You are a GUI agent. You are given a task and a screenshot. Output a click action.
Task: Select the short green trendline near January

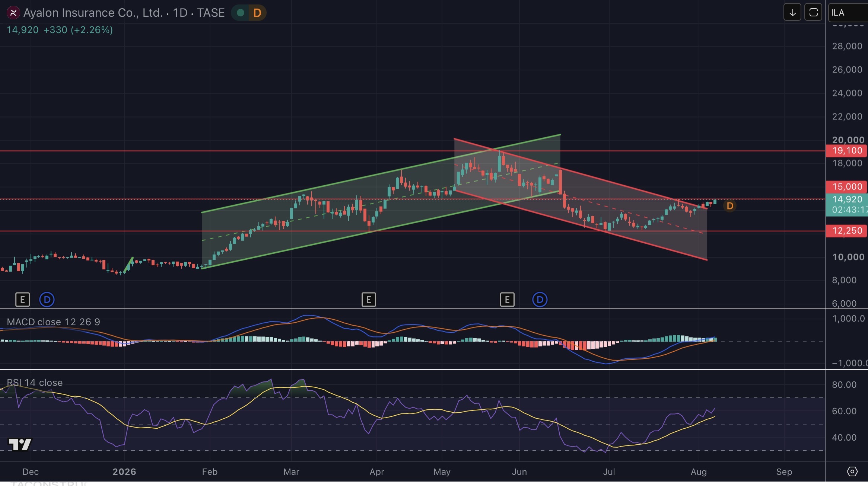(x=129, y=264)
